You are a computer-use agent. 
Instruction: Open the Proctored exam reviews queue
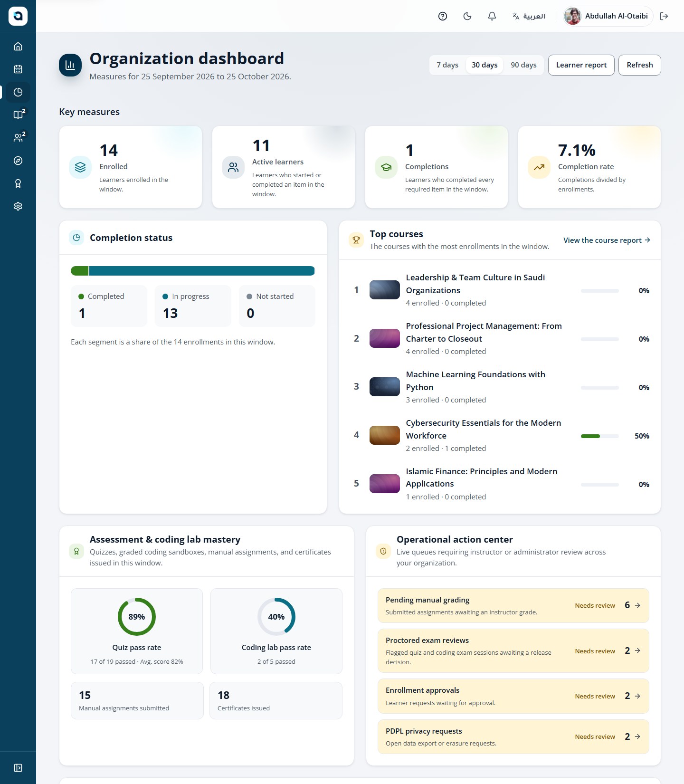(513, 650)
